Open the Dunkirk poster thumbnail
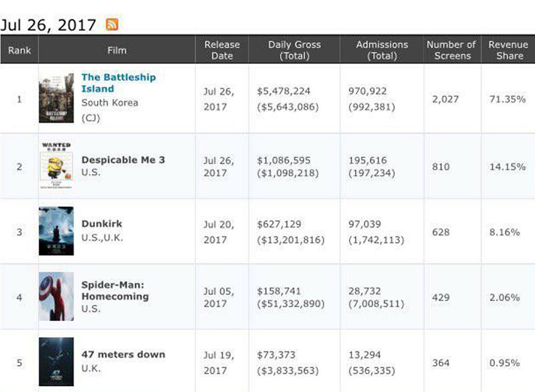 56,231
